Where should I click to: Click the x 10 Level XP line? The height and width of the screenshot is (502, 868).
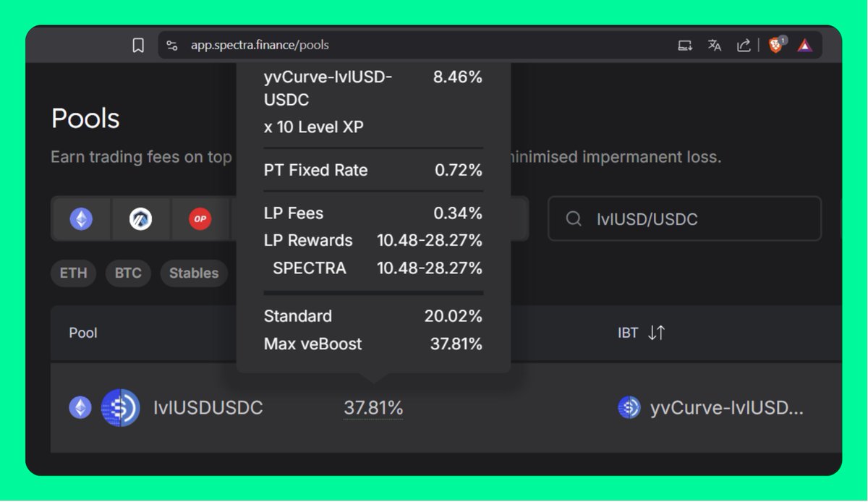313,127
